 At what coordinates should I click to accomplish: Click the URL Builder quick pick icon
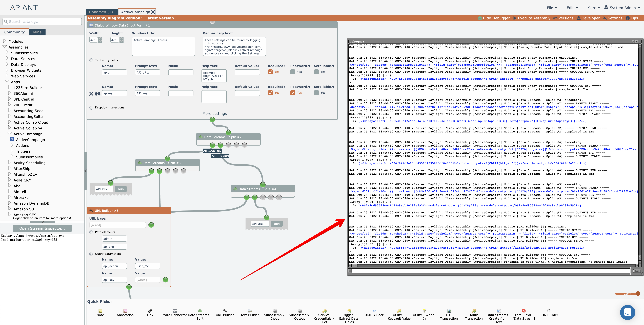tap(225, 311)
